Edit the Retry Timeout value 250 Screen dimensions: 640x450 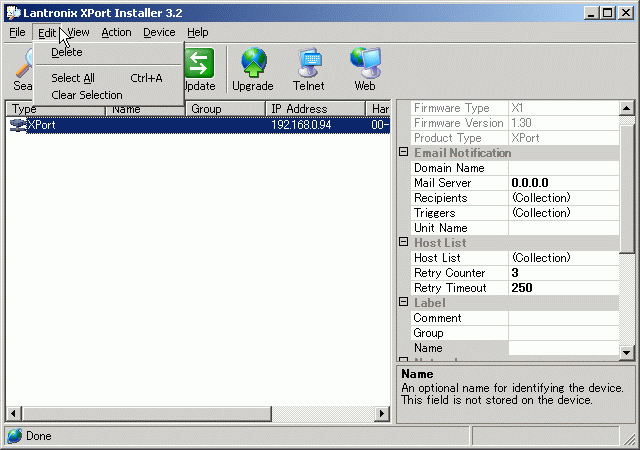click(564, 288)
